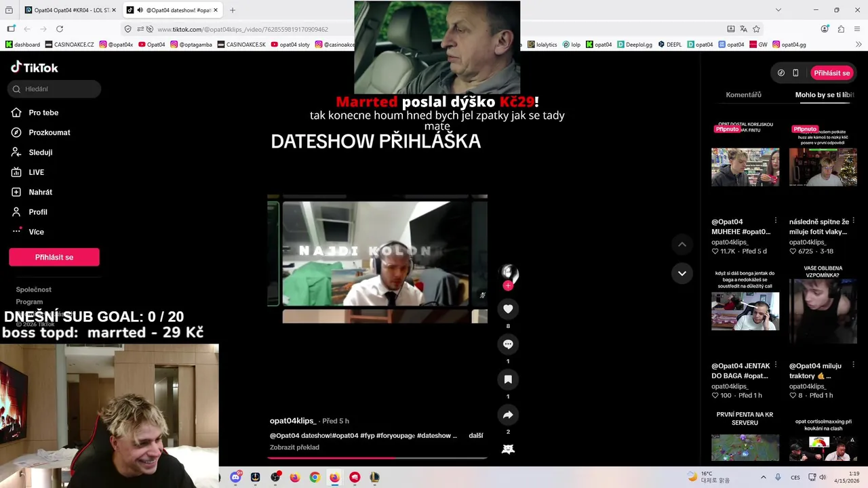Open options for miluju traktory video
The height and width of the screenshot is (488, 868).
[853, 365]
